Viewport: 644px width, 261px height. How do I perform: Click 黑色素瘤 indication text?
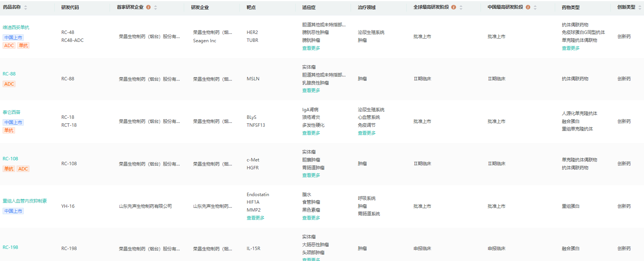click(x=311, y=210)
